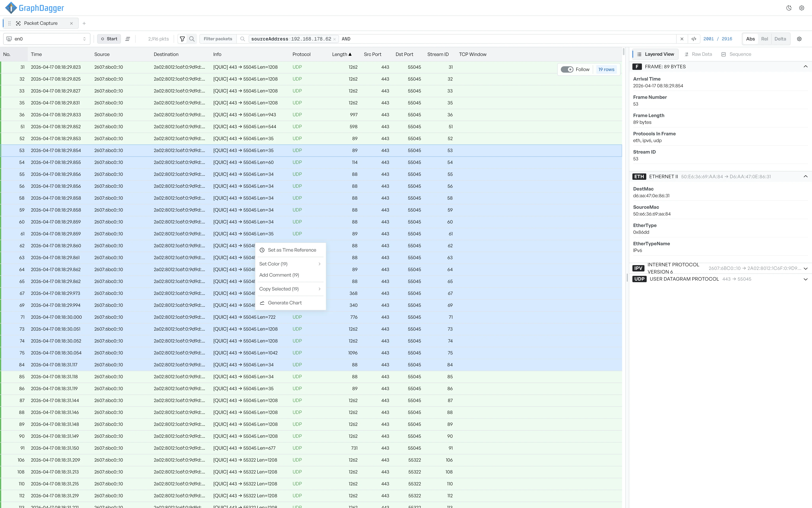Switch time display to Rel
The width and height of the screenshot is (812, 508).
click(764, 39)
